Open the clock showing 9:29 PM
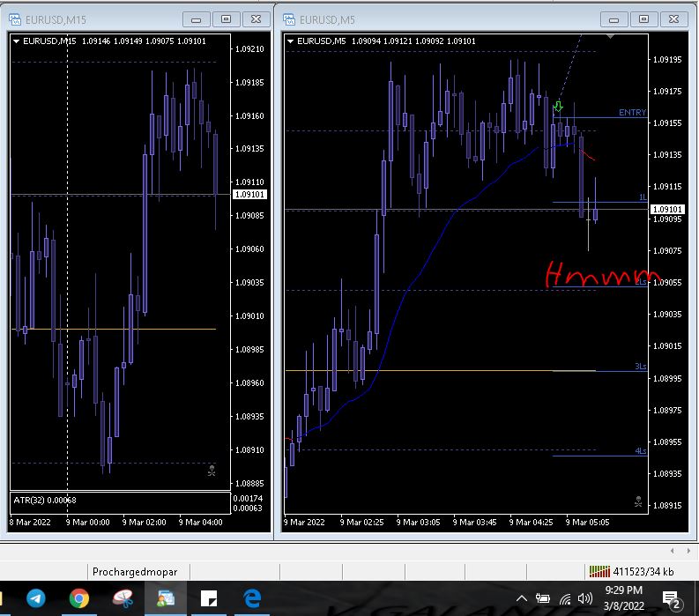The height and width of the screenshot is (616, 699). [624, 597]
